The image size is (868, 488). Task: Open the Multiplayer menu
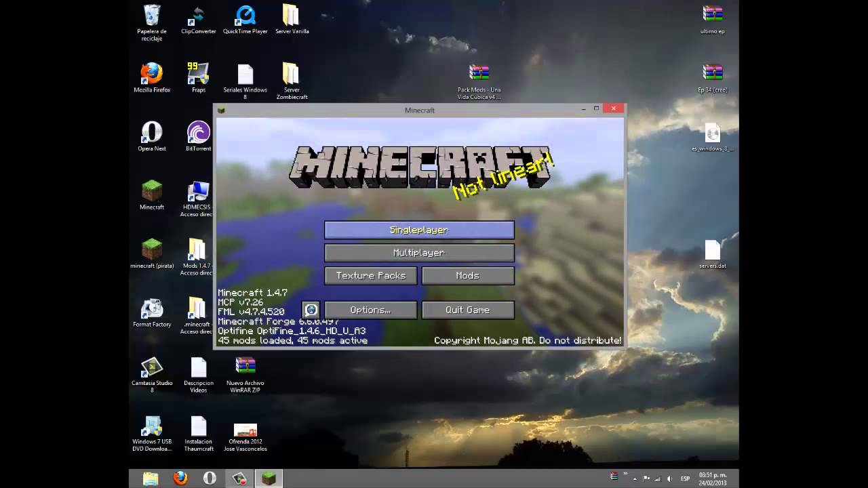419,253
